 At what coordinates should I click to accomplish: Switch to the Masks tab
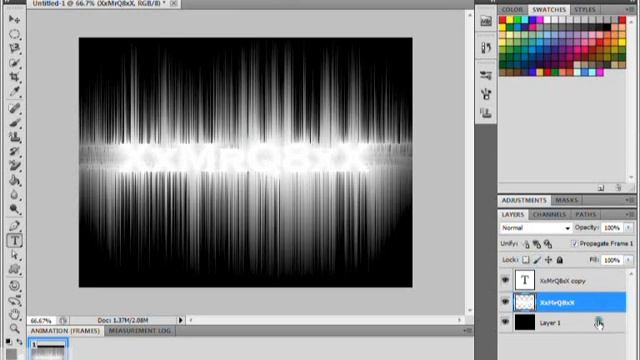click(567, 200)
